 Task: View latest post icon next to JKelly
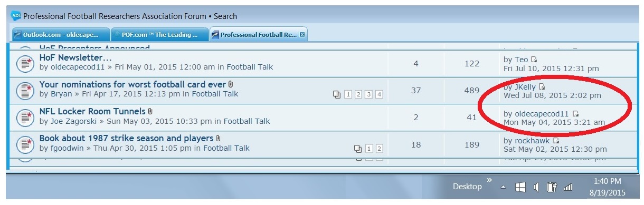click(x=542, y=86)
